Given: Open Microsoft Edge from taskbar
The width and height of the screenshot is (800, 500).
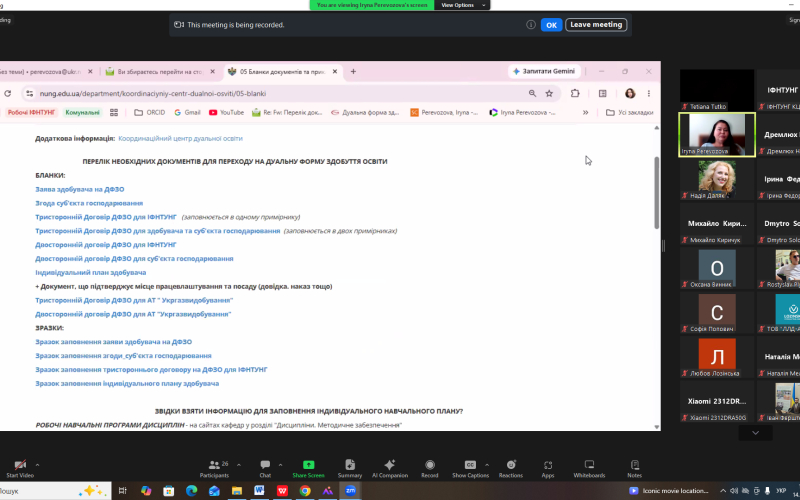Looking at the screenshot, I should point(191,491).
